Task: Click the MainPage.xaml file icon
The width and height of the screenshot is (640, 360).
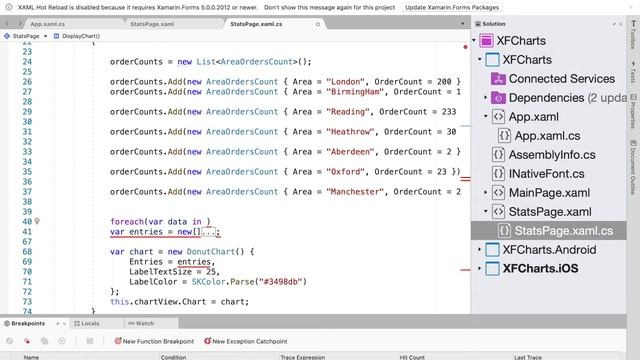Action: click(x=498, y=193)
